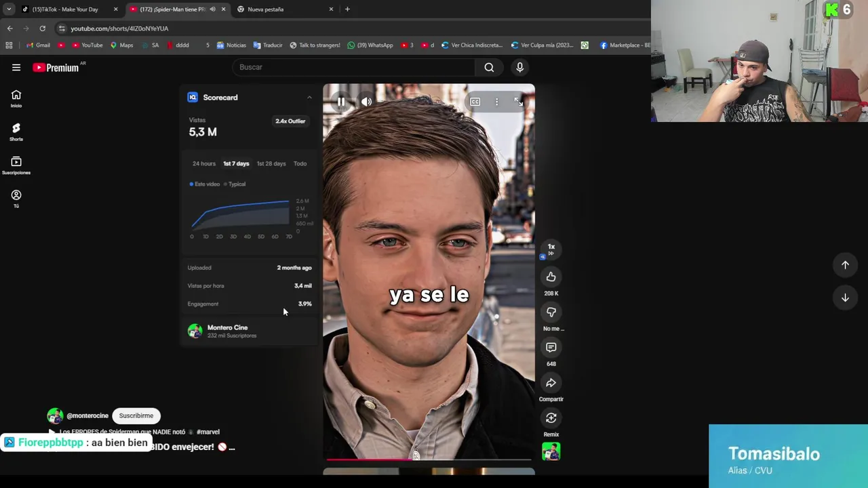This screenshot has width=868, height=488.
Task: Focus the Buscar search field
Action: [353, 67]
